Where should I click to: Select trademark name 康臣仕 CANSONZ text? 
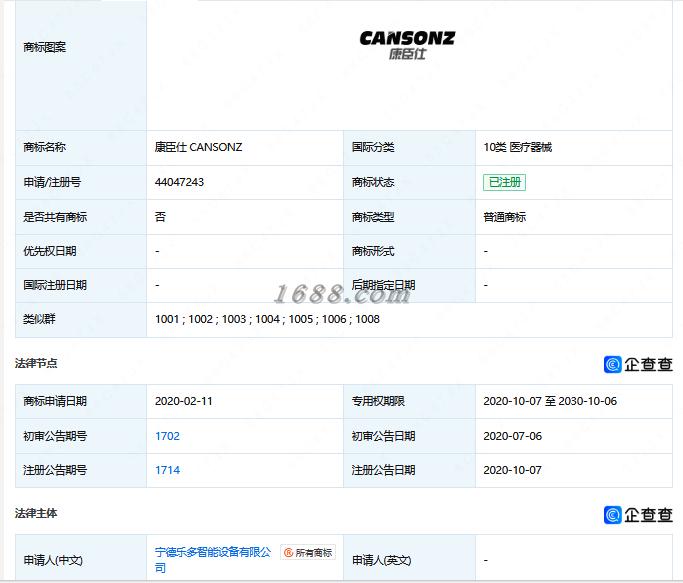(198, 147)
